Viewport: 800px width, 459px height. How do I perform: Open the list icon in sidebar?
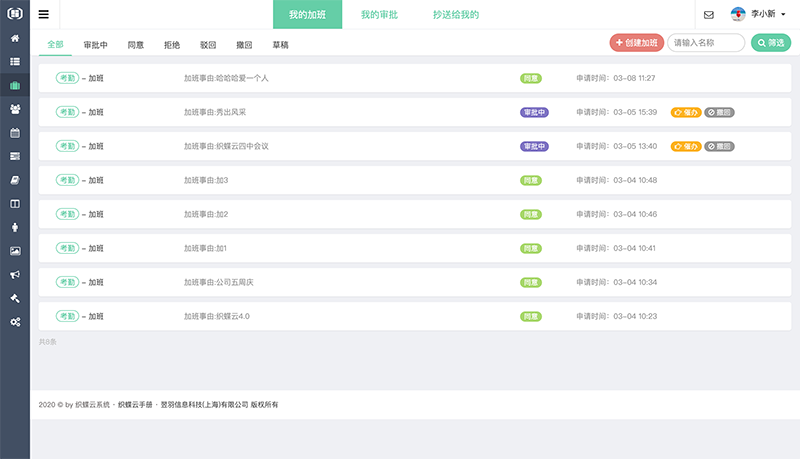pyautogui.click(x=15, y=62)
